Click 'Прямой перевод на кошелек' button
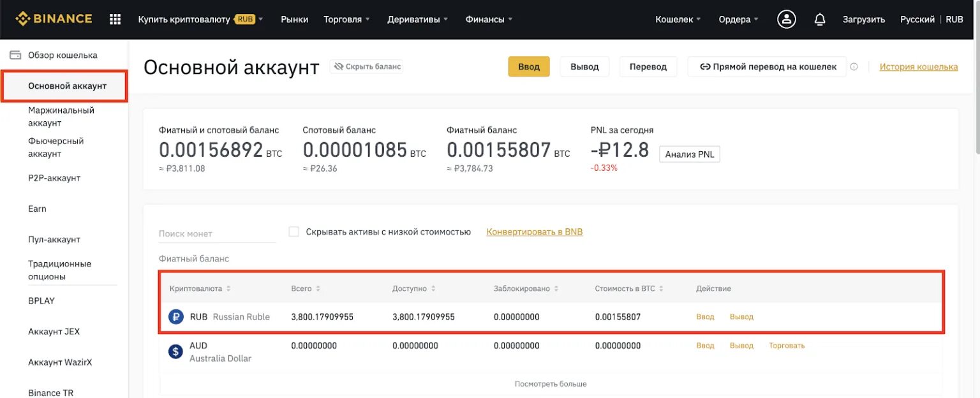 (x=767, y=66)
